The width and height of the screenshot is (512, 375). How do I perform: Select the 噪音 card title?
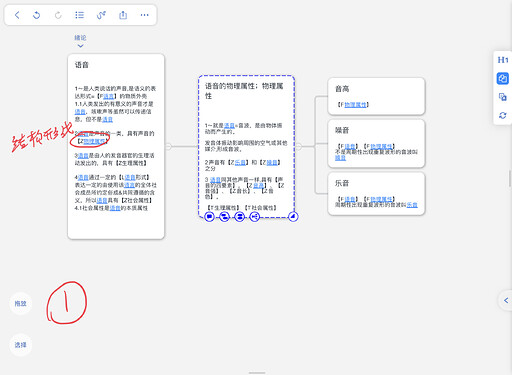click(x=342, y=130)
